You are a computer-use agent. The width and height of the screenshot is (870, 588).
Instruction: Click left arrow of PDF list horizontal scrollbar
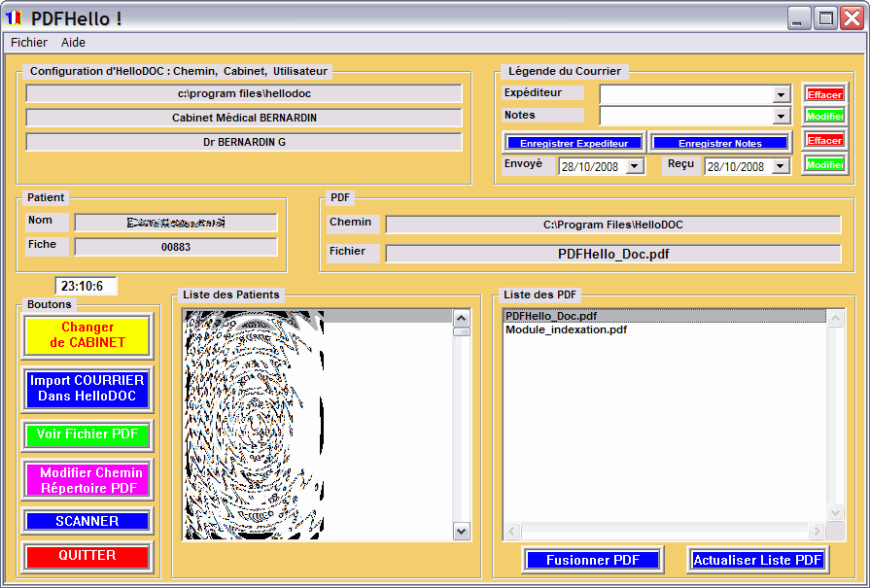(x=512, y=532)
